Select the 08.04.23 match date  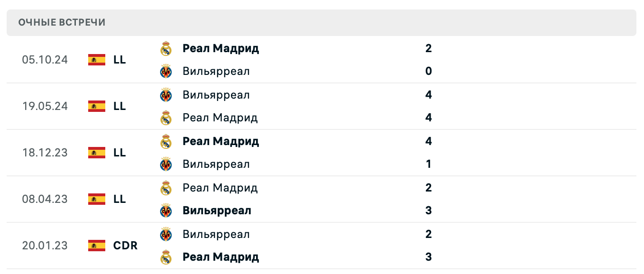45,199
